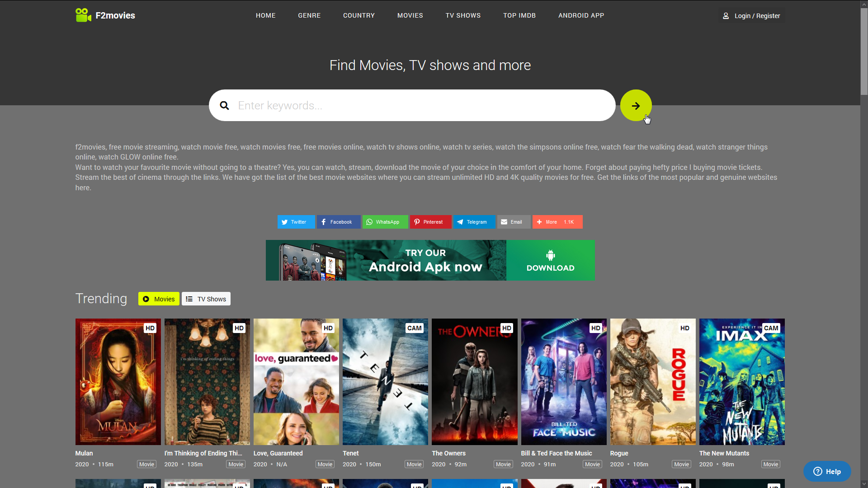Share via Twitter button
Viewport: 868px width, 488px height.
[x=296, y=222]
